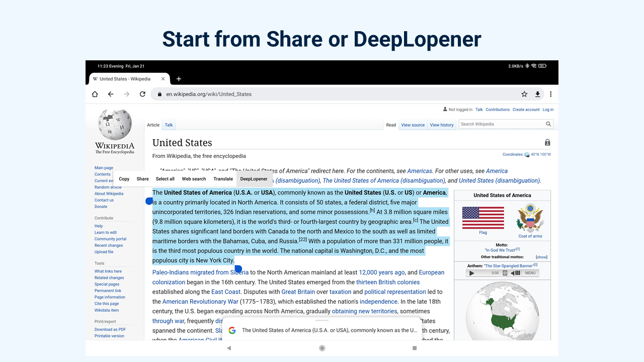The width and height of the screenshot is (644, 362).
Task: Click the Americas disambiguation link
Action: click(420, 171)
